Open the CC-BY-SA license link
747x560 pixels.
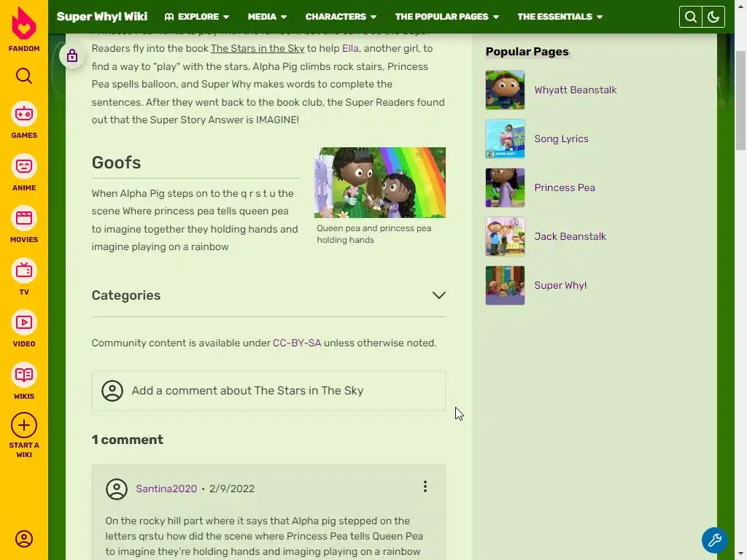[297, 343]
